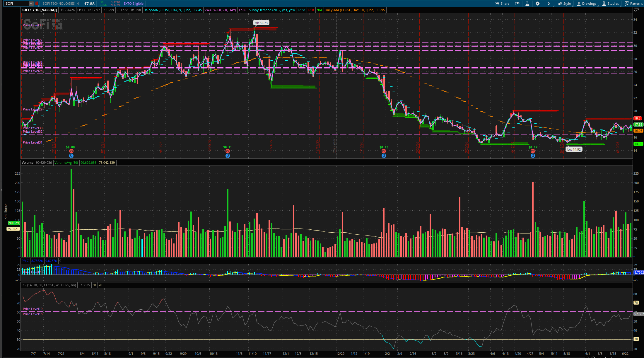Click the Price Level31 line label
The width and height of the screenshot is (644, 358).
pyautogui.click(x=33, y=142)
